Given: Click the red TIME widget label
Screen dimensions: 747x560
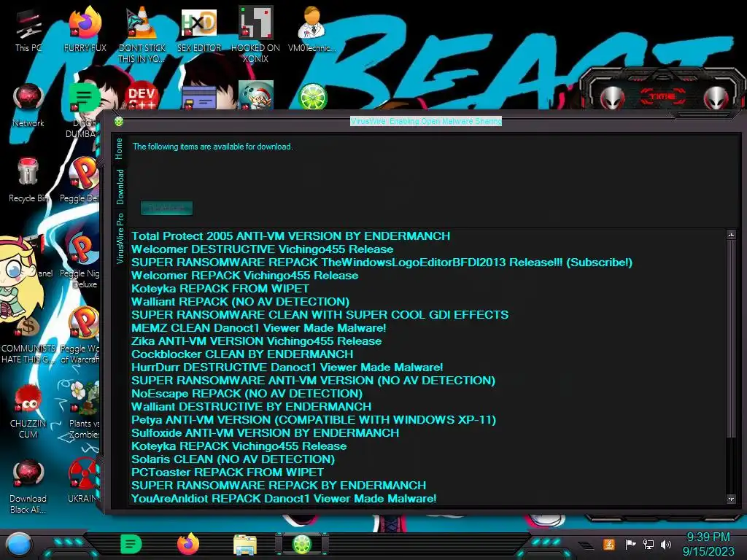Looking at the screenshot, I should 662,97.
